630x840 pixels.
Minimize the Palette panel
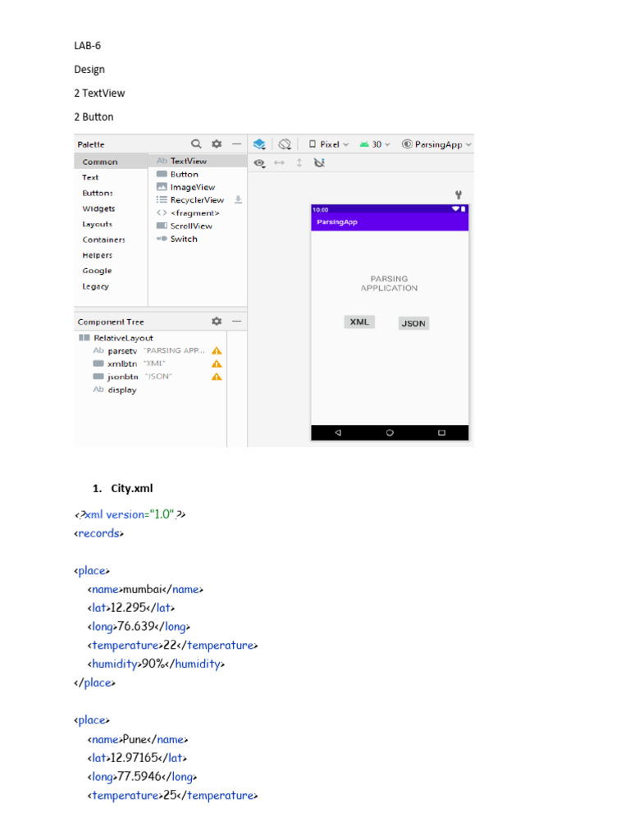pyautogui.click(x=236, y=144)
